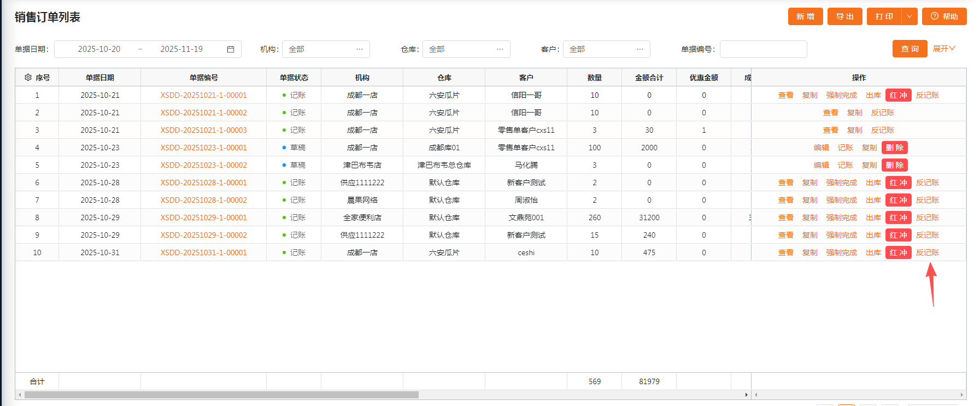Click the 客户 column header
The height and width of the screenshot is (406, 980).
coord(526,78)
